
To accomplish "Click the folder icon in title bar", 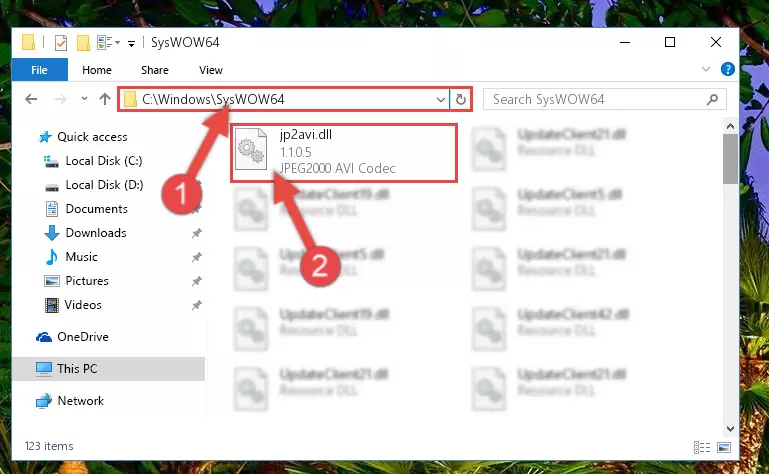I will [28, 42].
